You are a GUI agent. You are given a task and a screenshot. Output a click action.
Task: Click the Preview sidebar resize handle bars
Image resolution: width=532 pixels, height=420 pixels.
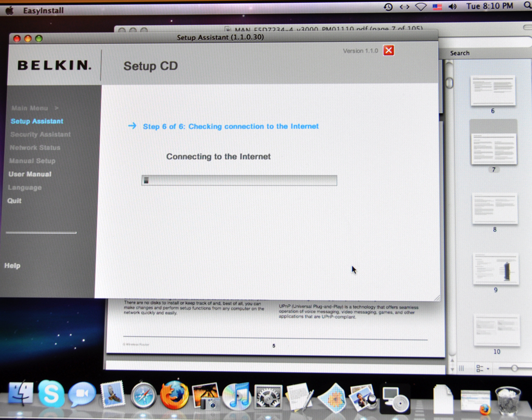(461, 368)
